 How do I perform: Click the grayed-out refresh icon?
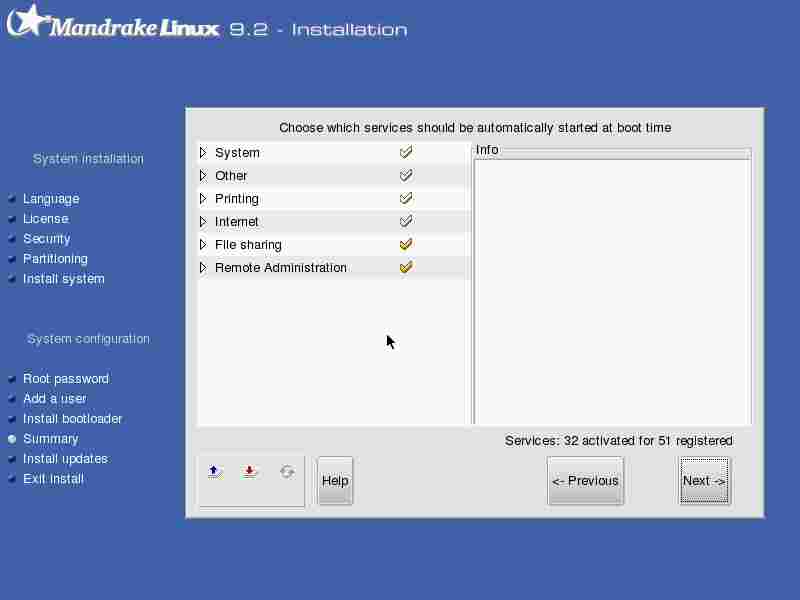(x=287, y=472)
